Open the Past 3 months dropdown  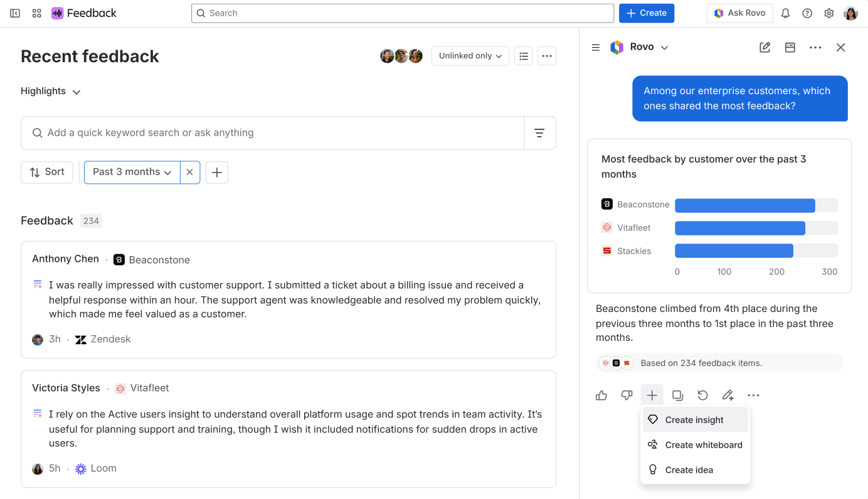[x=132, y=172]
